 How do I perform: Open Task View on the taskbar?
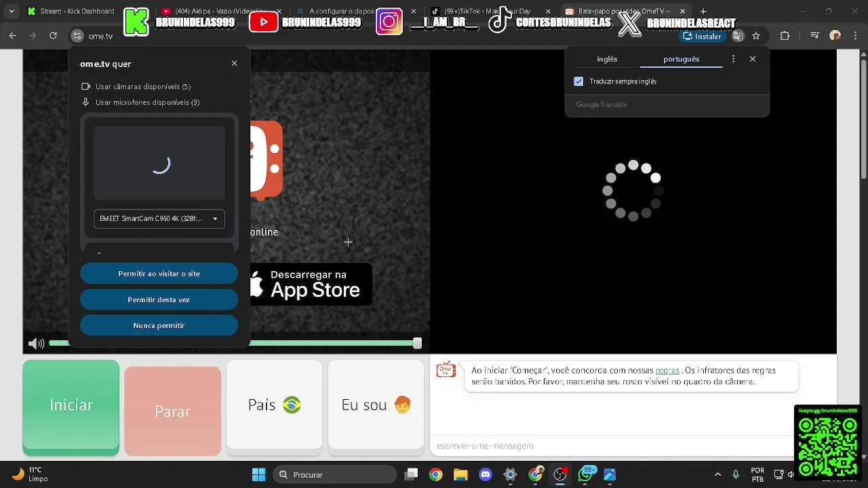(x=412, y=474)
